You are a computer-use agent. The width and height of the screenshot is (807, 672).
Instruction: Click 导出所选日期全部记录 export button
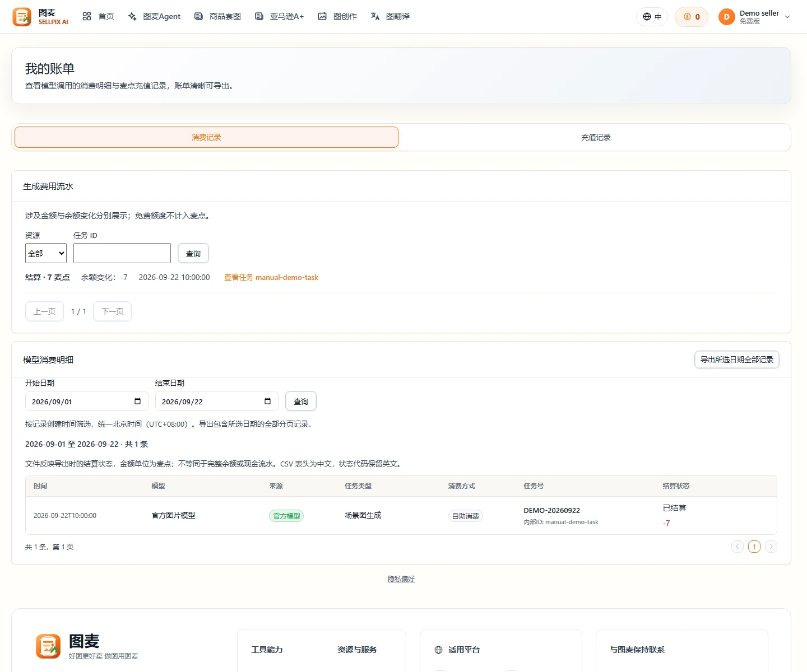737,360
